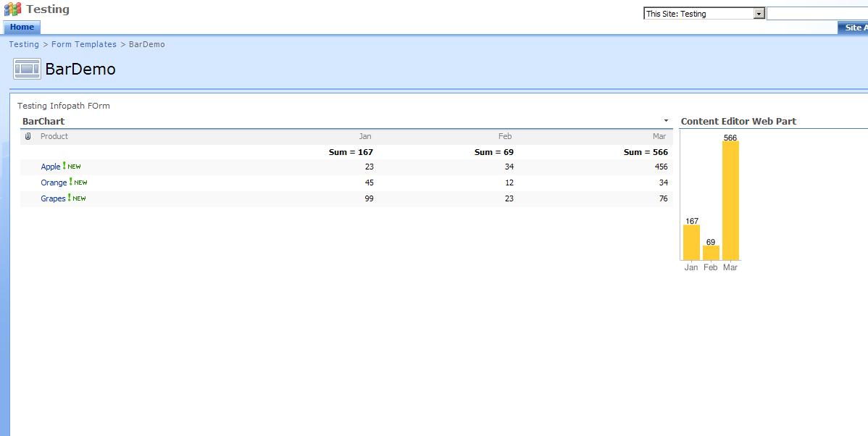
Task: Sort by the Feb column header
Action: click(505, 136)
